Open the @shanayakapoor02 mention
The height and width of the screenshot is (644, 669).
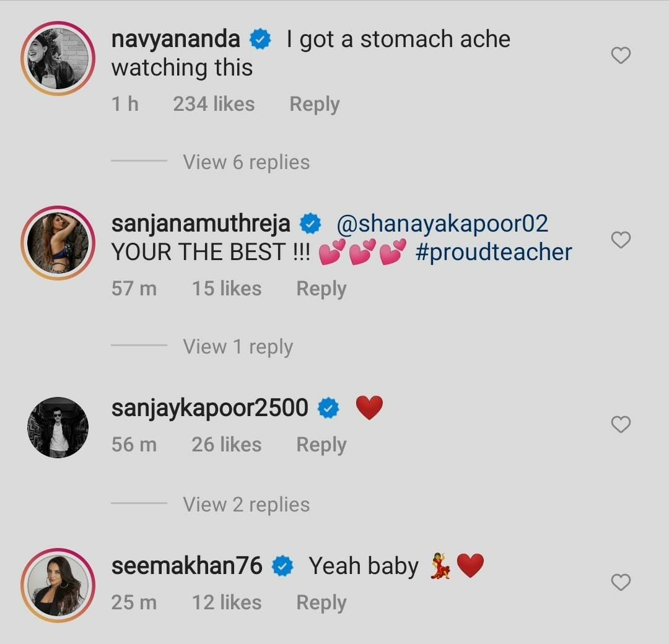tap(442, 224)
